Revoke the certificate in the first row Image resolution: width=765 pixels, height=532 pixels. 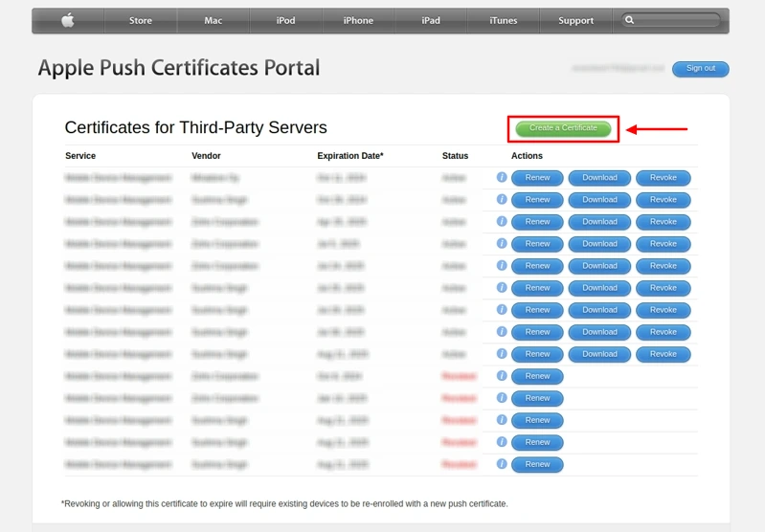click(664, 178)
